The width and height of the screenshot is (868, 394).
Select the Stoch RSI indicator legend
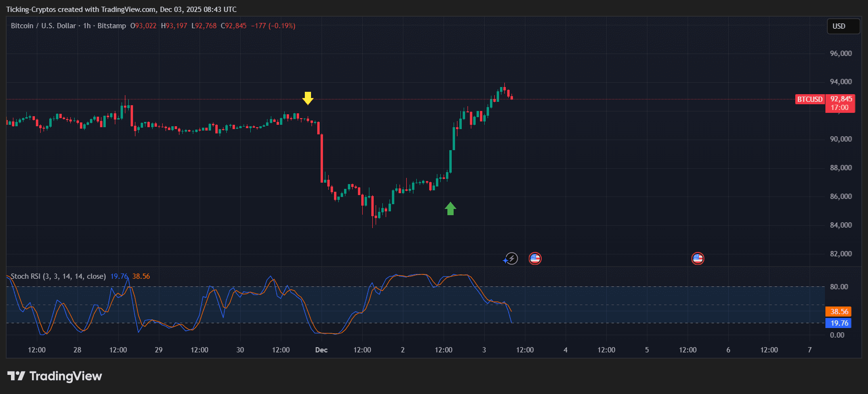click(58, 276)
